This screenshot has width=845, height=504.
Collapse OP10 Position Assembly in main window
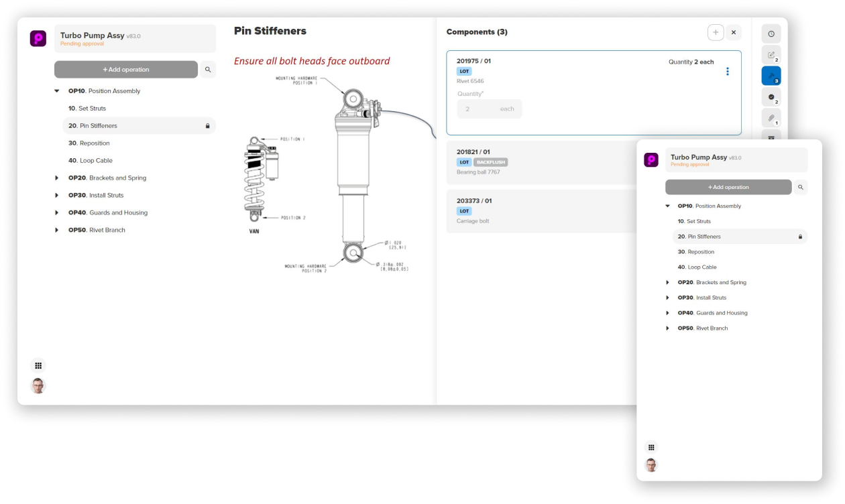coord(57,91)
